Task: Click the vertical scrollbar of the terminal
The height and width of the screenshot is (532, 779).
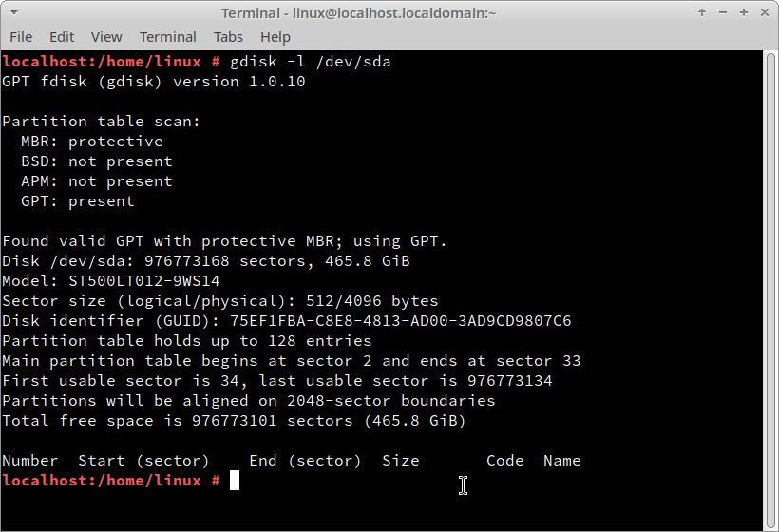Action: click(770, 290)
